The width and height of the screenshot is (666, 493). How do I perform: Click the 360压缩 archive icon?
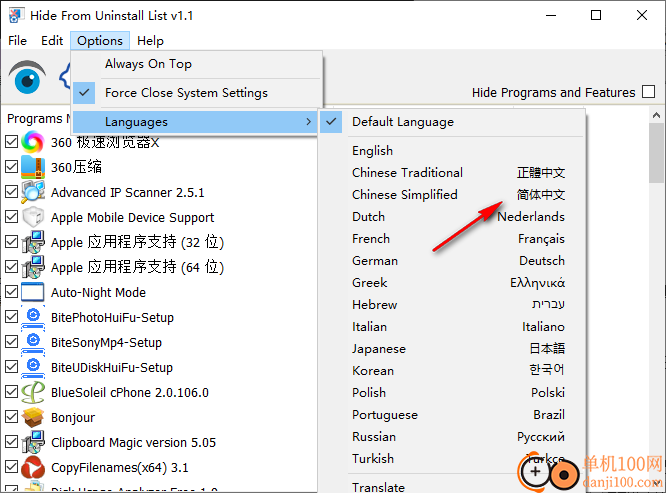[33, 167]
